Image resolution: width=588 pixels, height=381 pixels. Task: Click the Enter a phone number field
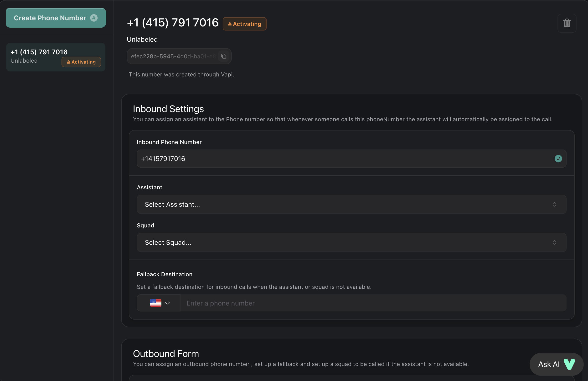pos(373,303)
